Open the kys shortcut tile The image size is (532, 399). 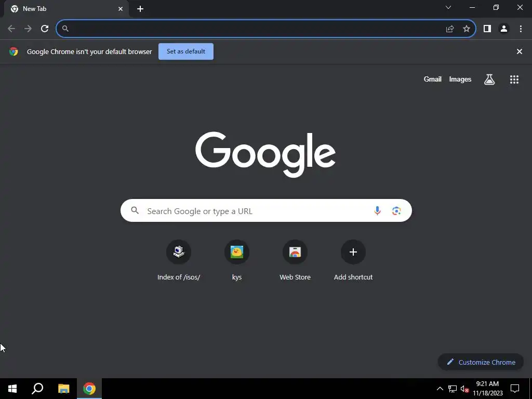(x=237, y=260)
